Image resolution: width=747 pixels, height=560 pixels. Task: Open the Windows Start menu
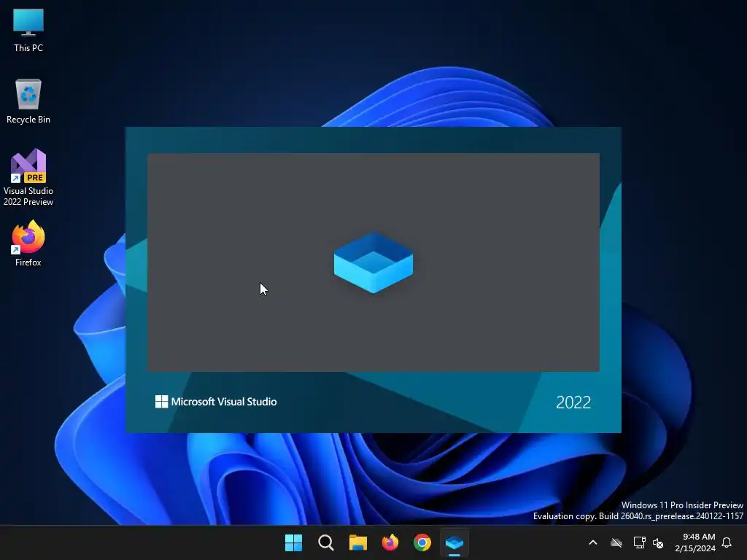pyautogui.click(x=293, y=542)
